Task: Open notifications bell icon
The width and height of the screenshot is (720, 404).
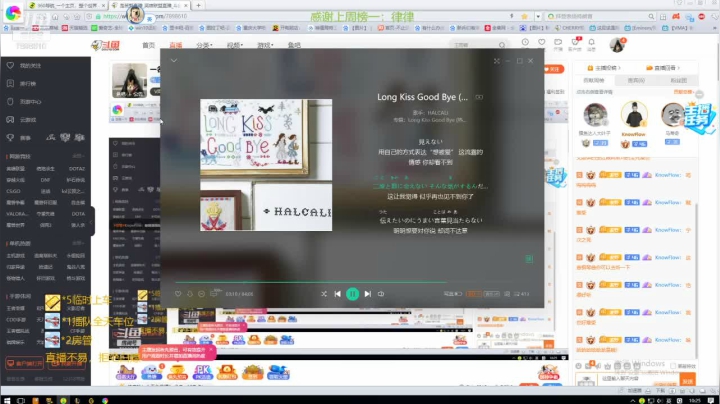Action: [x=591, y=44]
